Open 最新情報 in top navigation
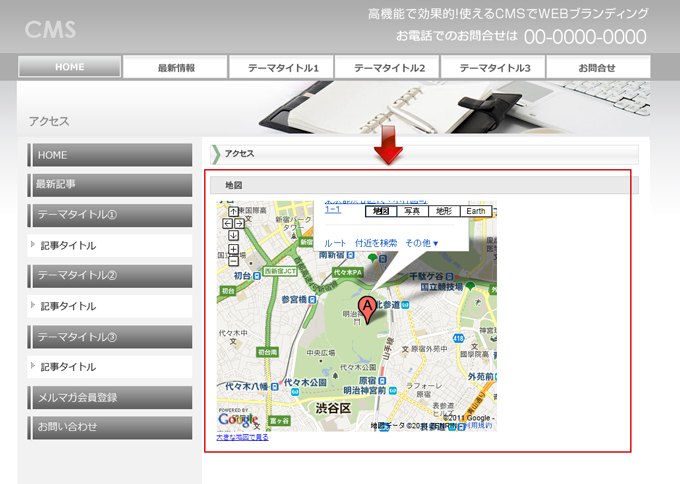This screenshot has height=484, width=680. (176, 68)
